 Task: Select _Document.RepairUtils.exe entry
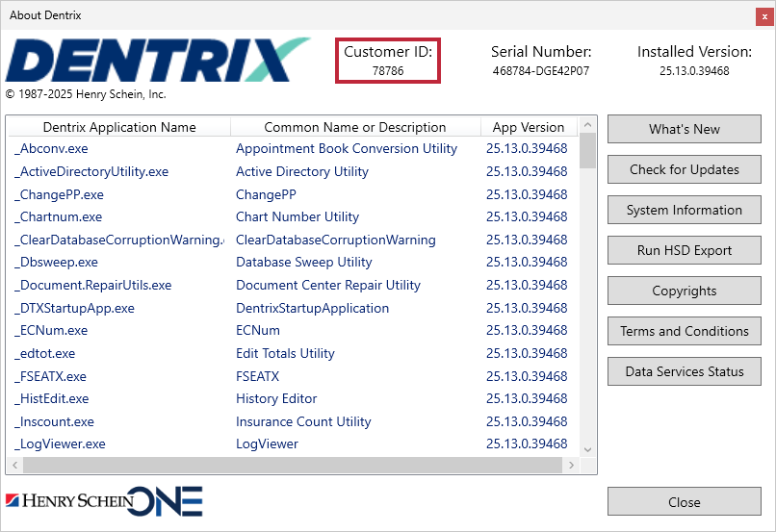click(93, 286)
